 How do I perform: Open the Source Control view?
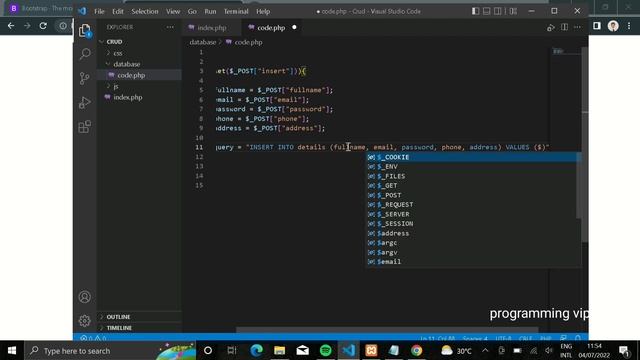(x=84, y=78)
